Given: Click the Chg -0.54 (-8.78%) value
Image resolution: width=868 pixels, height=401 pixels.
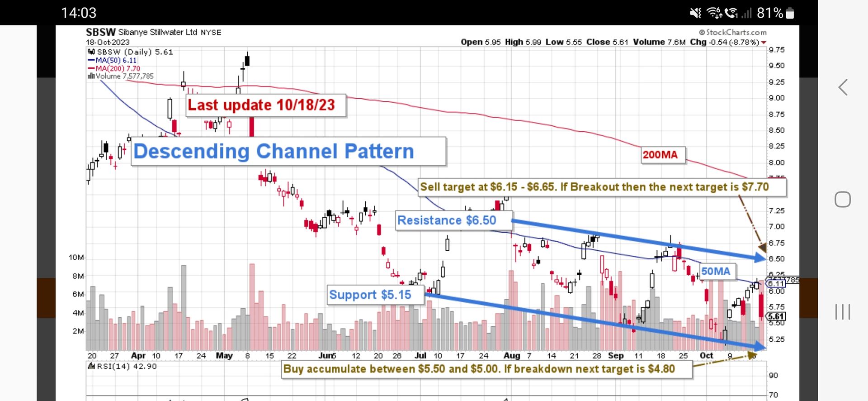Looking at the screenshot, I should click(725, 42).
